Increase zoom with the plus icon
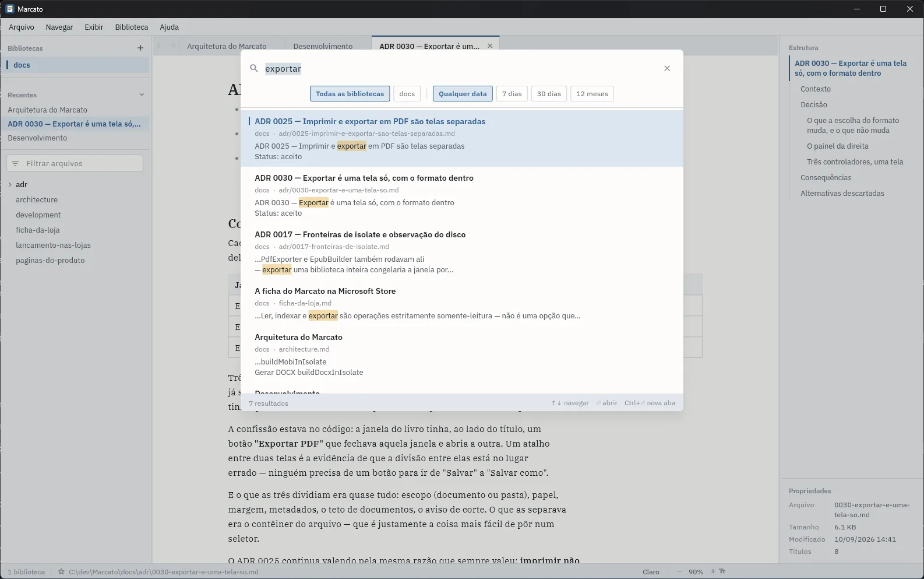The height and width of the screenshot is (579, 924). click(x=713, y=572)
